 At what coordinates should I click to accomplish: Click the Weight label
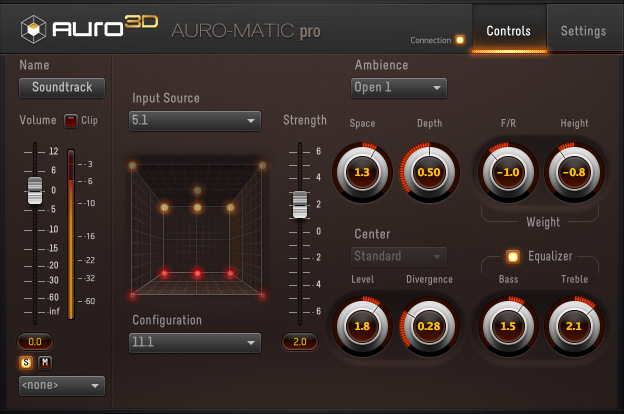pyautogui.click(x=543, y=222)
